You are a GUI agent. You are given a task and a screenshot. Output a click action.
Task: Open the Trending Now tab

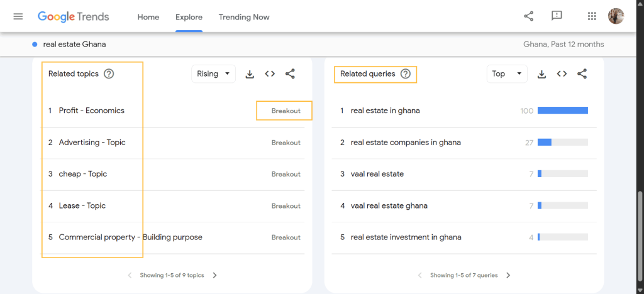click(x=244, y=17)
